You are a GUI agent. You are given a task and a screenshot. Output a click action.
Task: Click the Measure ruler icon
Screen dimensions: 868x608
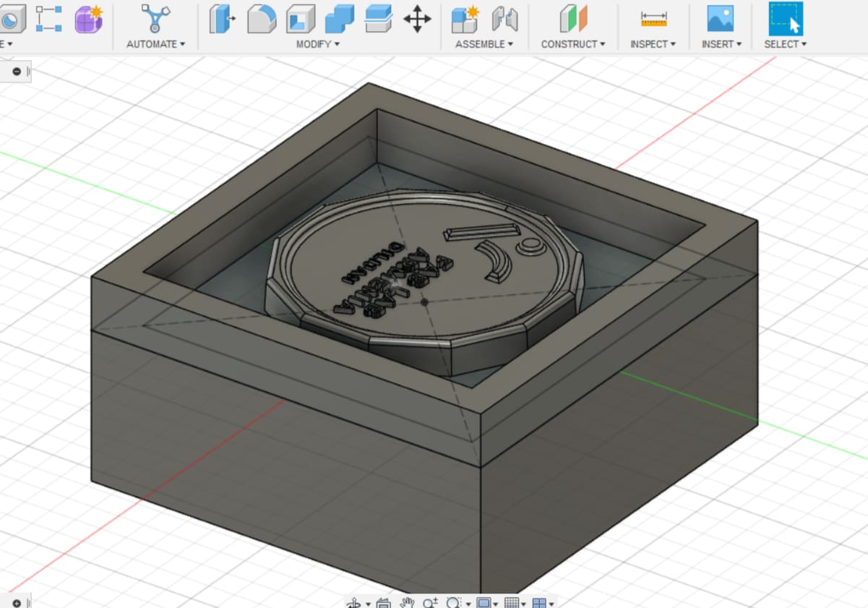tap(653, 18)
